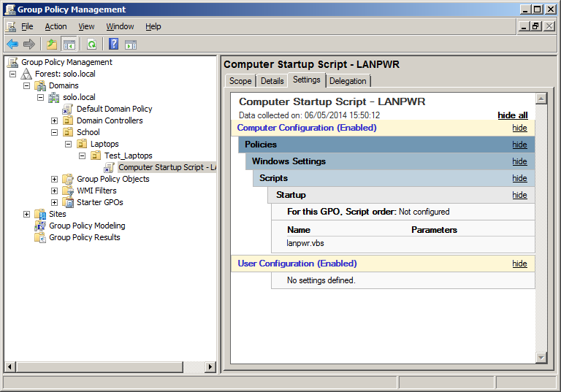Click the Domains folder icon

point(40,85)
